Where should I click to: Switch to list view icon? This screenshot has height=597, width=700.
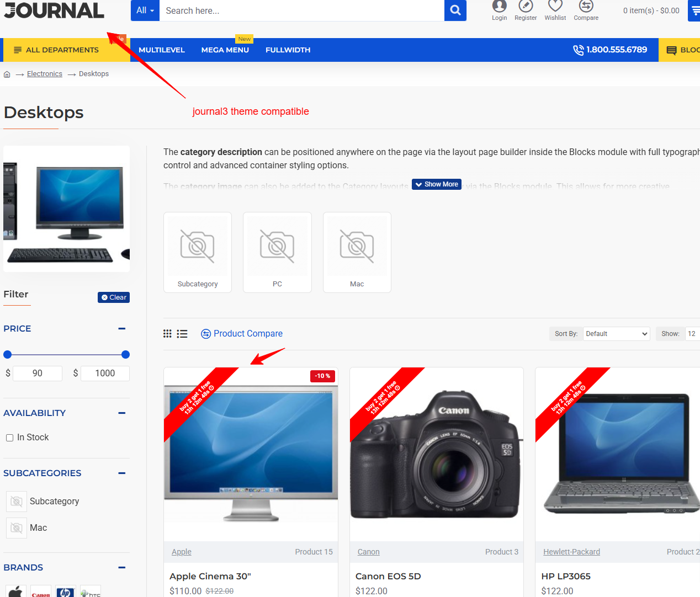pos(182,334)
